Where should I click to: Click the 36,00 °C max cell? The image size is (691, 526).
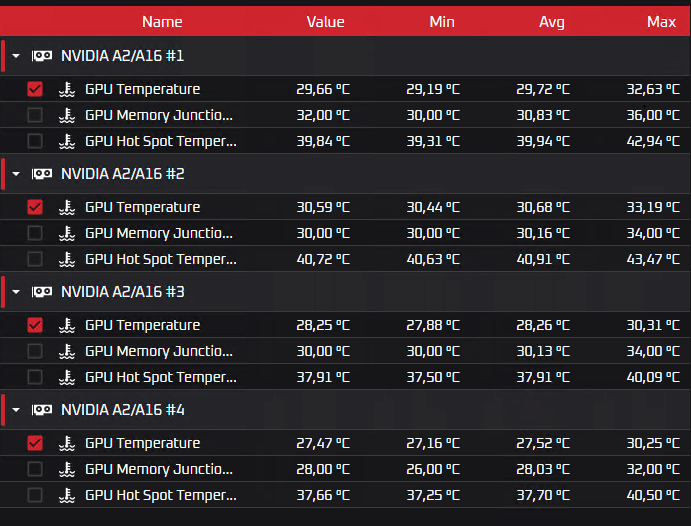[653, 115]
